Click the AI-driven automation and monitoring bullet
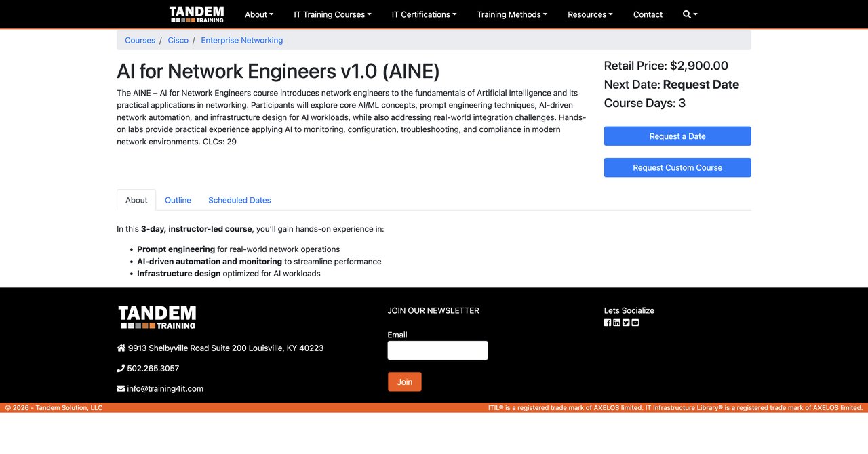 pyautogui.click(x=259, y=262)
